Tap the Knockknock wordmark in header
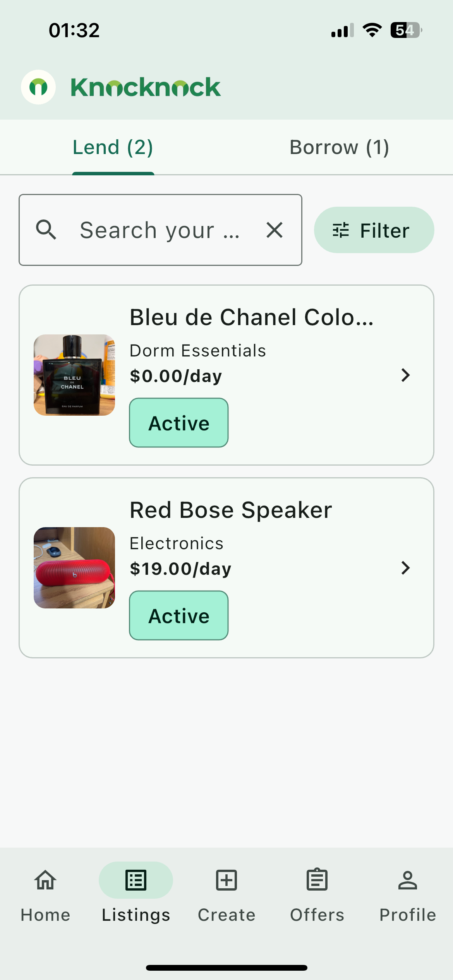This screenshot has height=980, width=453. 146,87
